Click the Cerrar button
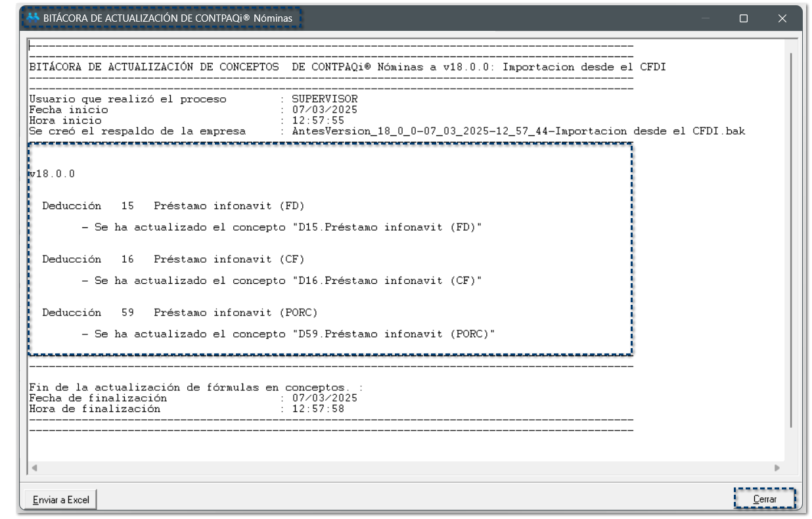The width and height of the screenshot is (812, 519). (x=765, y=499)
